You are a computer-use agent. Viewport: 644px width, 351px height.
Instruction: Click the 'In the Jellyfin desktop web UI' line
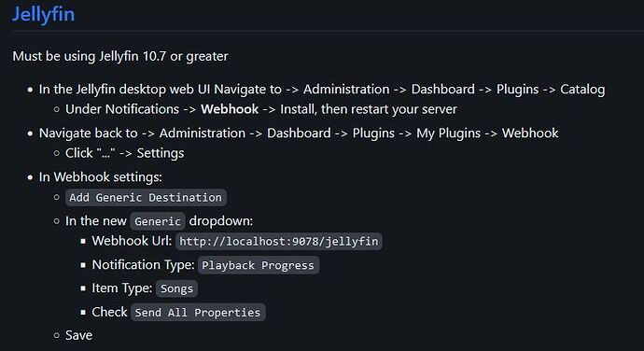point(322,90)
